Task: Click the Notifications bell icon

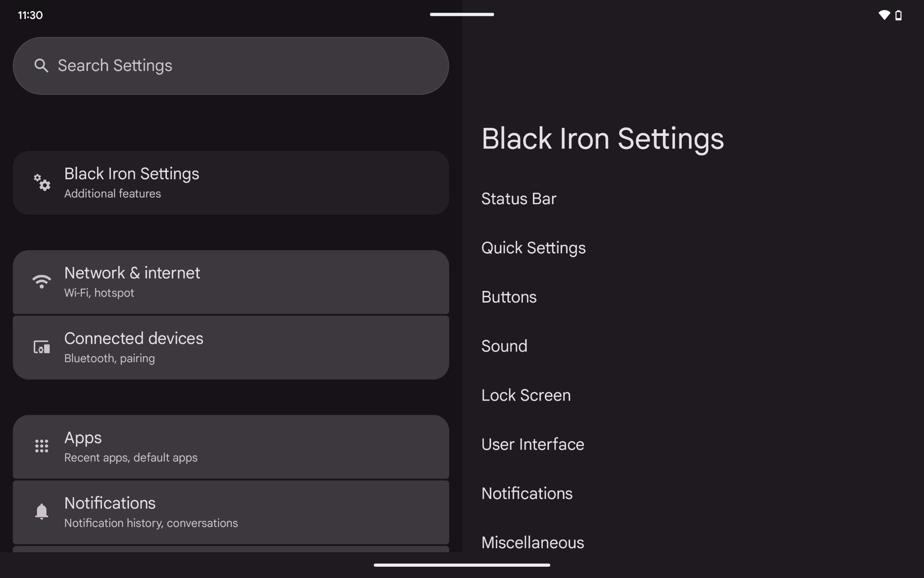Action: (42, 512)
